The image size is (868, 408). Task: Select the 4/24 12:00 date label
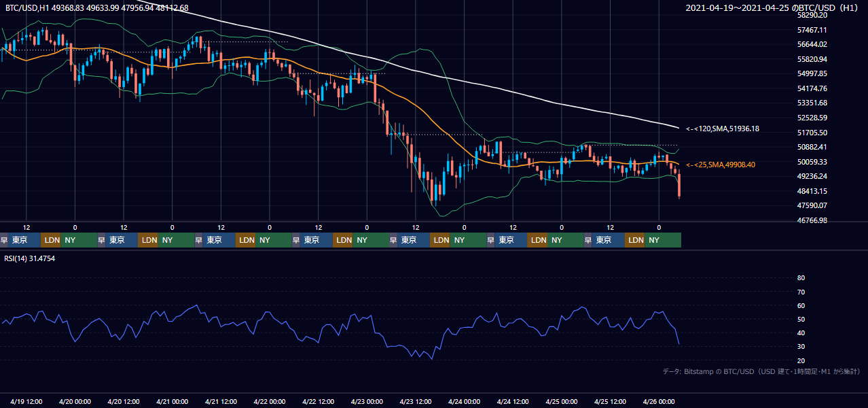[513, 401]
